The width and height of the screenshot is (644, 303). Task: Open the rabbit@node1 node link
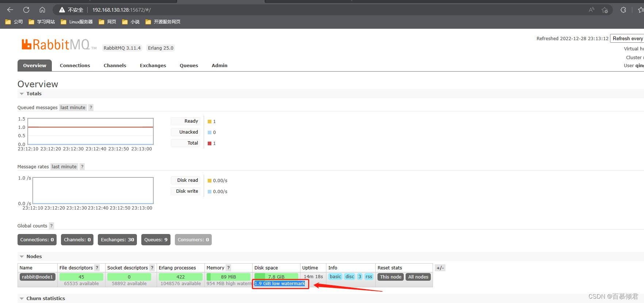click(38, 277)
